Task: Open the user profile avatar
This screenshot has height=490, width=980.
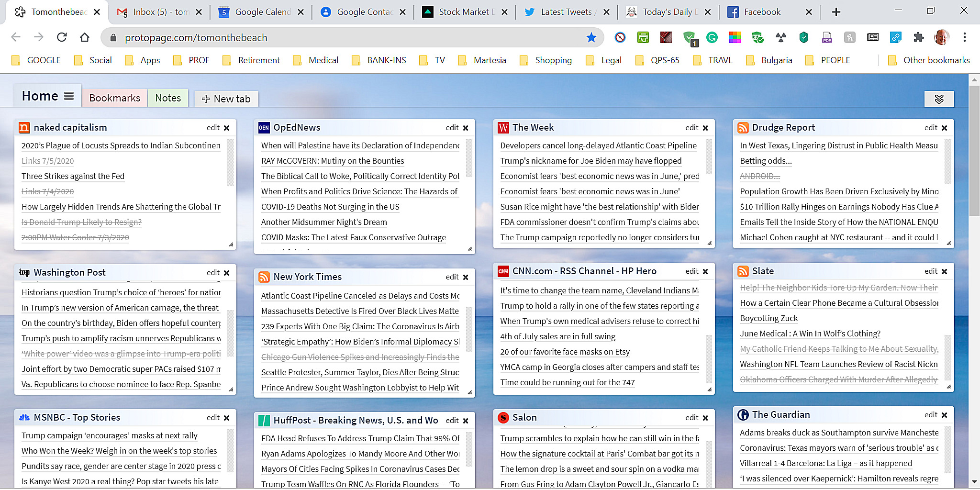Action: 941,37
